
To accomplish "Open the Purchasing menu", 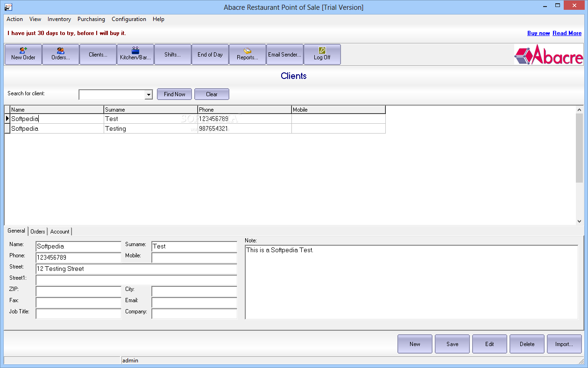I will point(91,19).
